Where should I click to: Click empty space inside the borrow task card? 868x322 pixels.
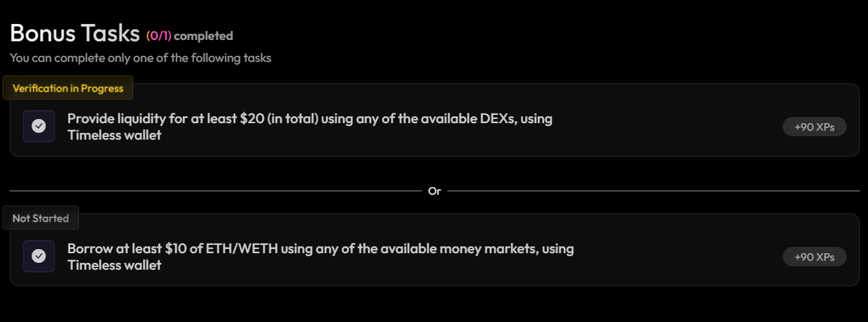[x=674, y=257]
